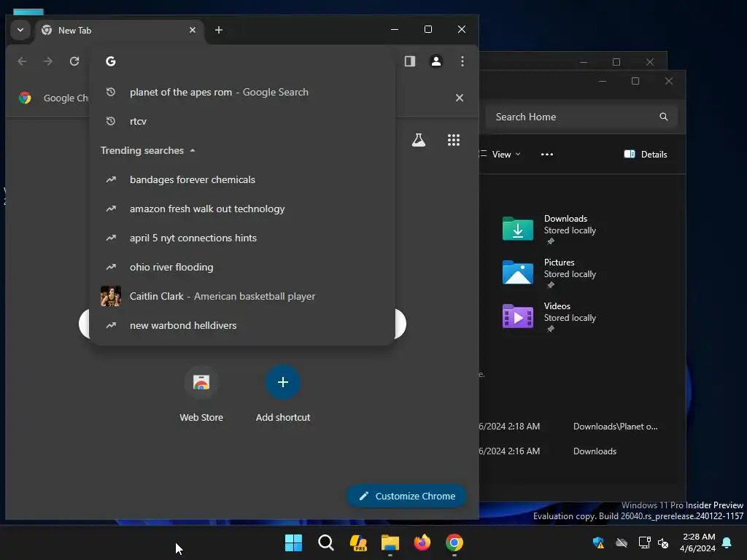Open Chrome three-dot menu
This screenshot has height=560, width=747.
[x=462, y=61]
